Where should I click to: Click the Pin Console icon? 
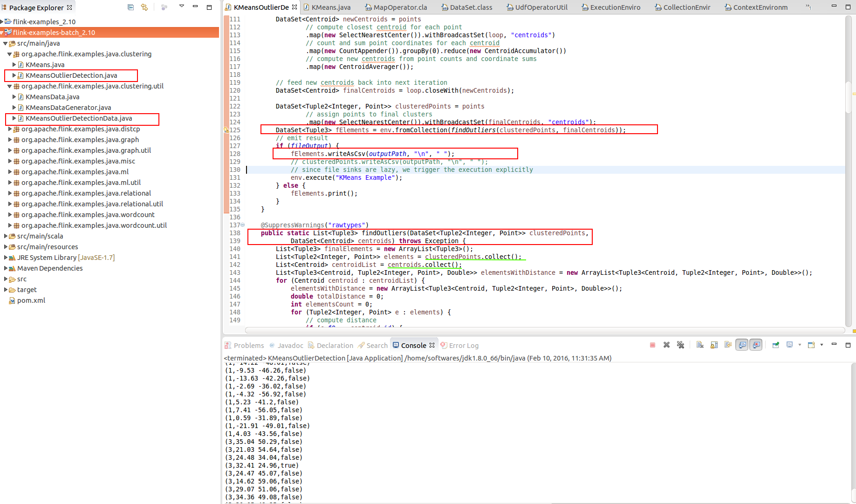click(775, 345)
